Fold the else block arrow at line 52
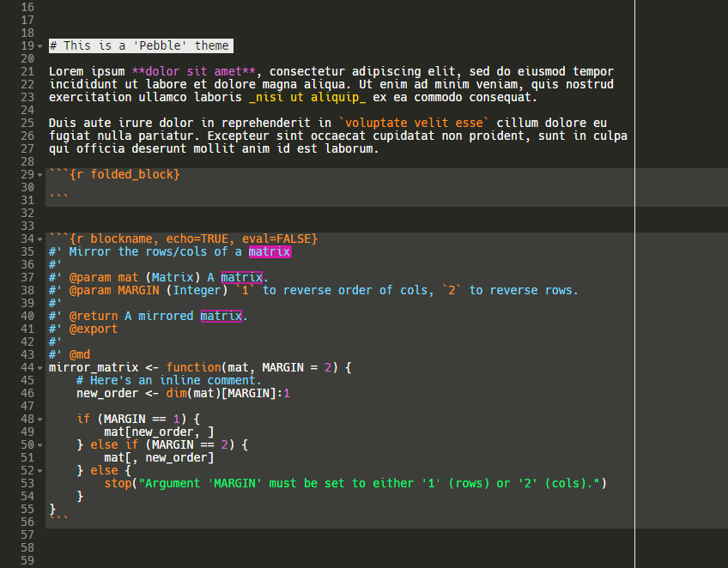Screen dimensions: 728x568 (x=40, y=471)
